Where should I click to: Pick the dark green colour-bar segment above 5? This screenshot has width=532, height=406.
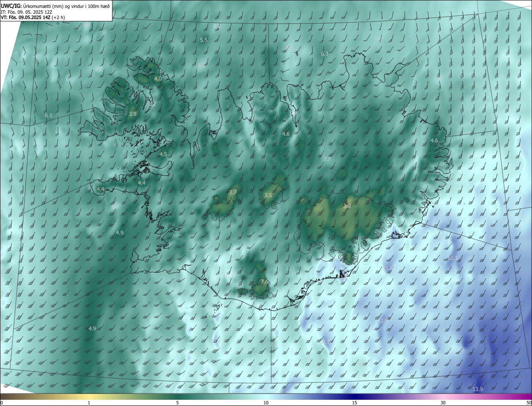tap(177, 396)
